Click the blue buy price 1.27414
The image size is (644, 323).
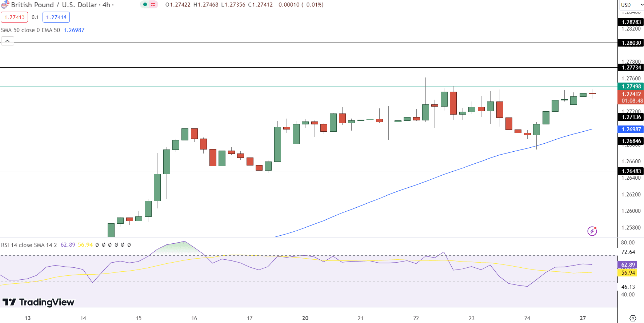[x=56, y=17]
